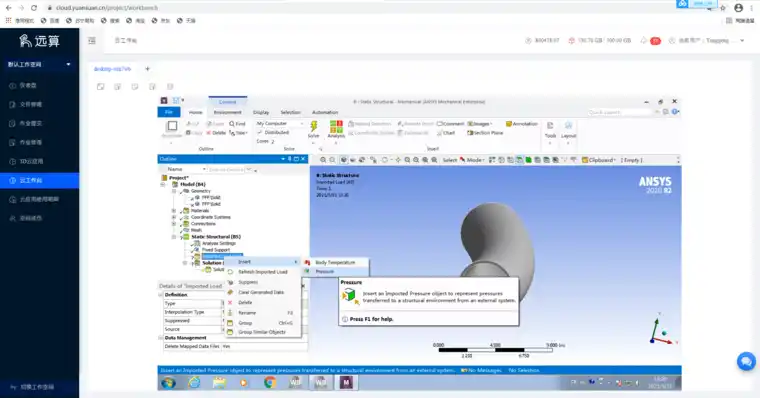Open the selection Mode dropdown
This screenshot has width=760, height=398.
tap(471, 159)
